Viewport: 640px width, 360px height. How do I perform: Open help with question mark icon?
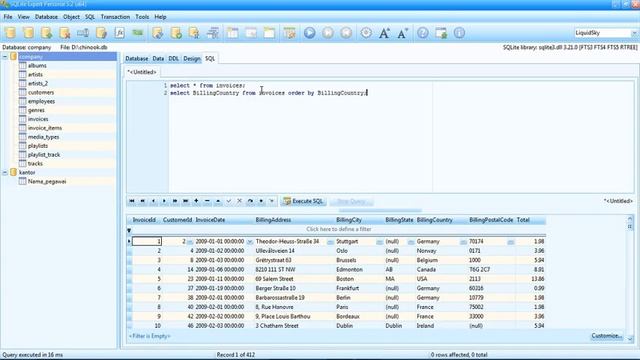click(x=423, y=33)
